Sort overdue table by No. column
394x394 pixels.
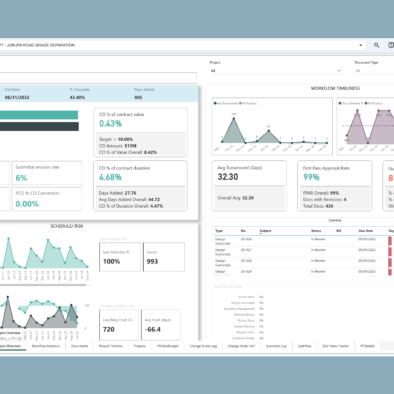243,231
